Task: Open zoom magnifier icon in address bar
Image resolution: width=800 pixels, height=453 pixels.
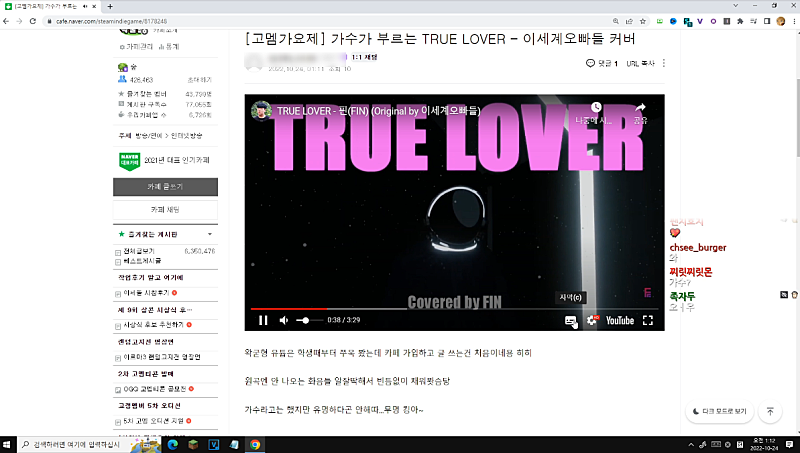Action: (616, 21)
